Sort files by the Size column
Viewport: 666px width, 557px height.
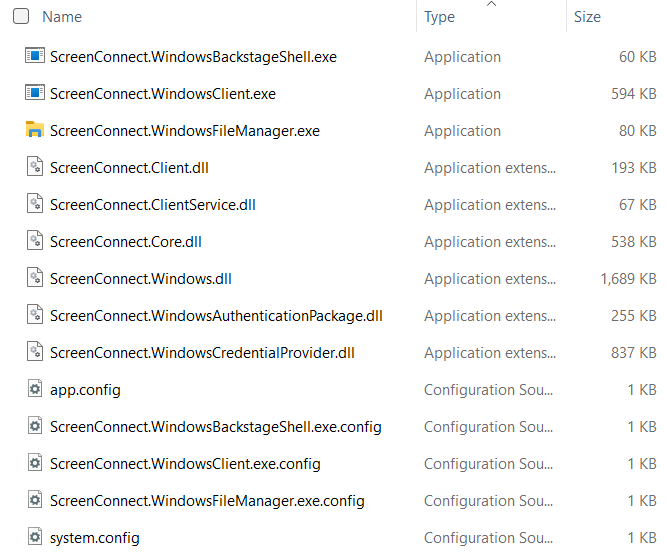(x=587, y=17)
